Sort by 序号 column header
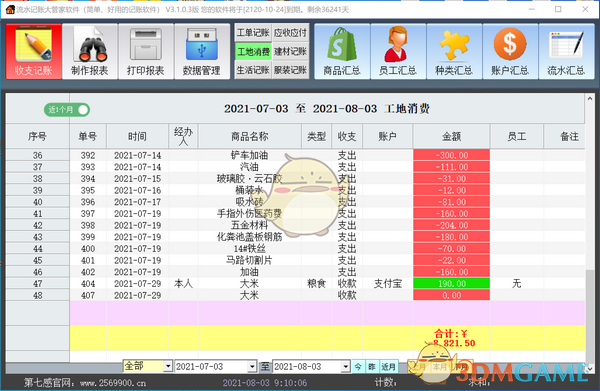Screen dimensions: 600x391 38,136
